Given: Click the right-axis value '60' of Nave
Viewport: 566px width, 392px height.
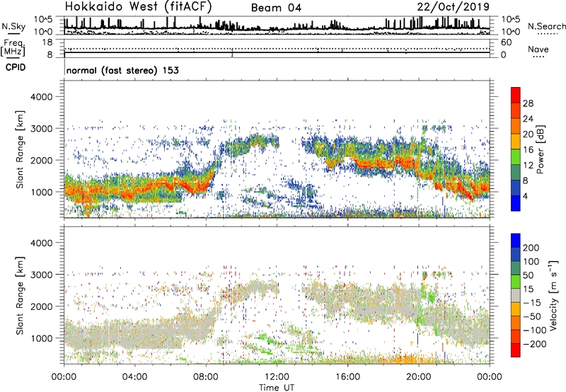Looking at the screenshot, I should coord(506,42).
